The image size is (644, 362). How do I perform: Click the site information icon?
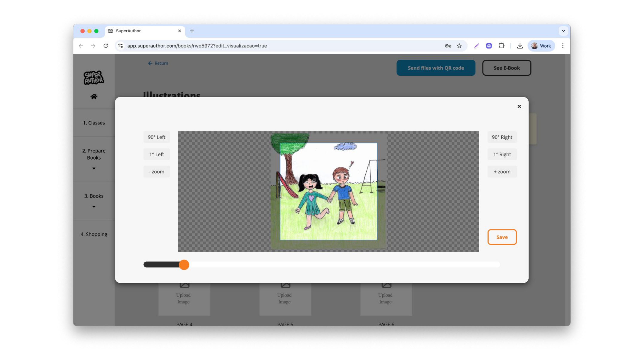[120, 46]
